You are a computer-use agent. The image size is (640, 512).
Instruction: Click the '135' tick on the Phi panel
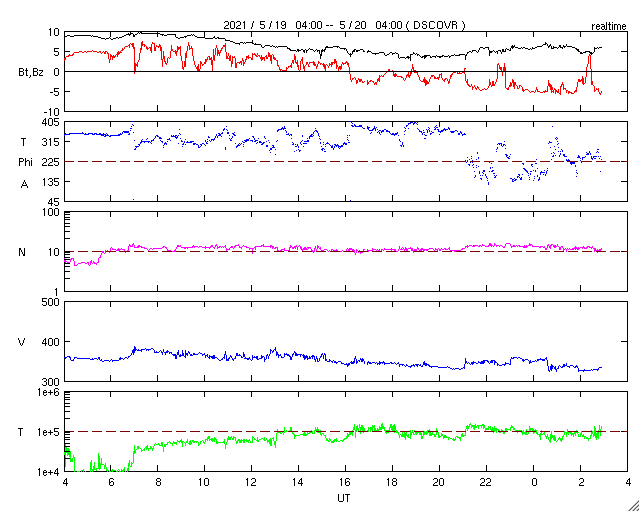pyautogui.click(x=51, y=182)
